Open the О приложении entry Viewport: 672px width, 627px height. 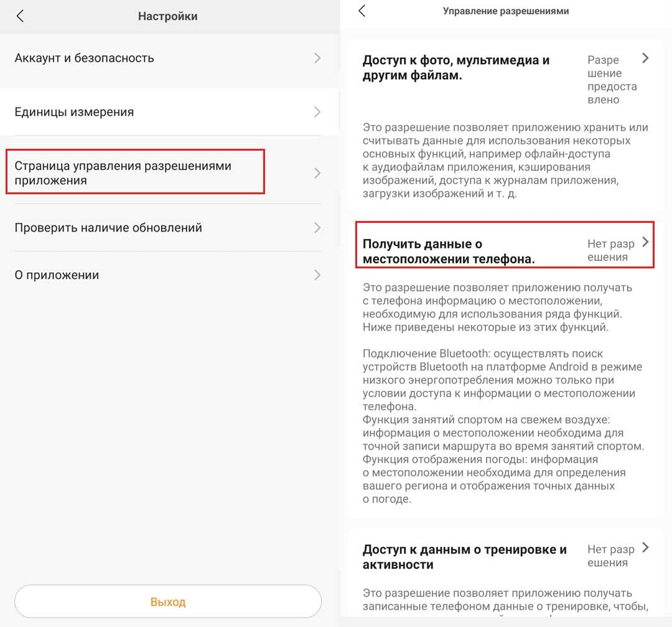coord(57,275)
